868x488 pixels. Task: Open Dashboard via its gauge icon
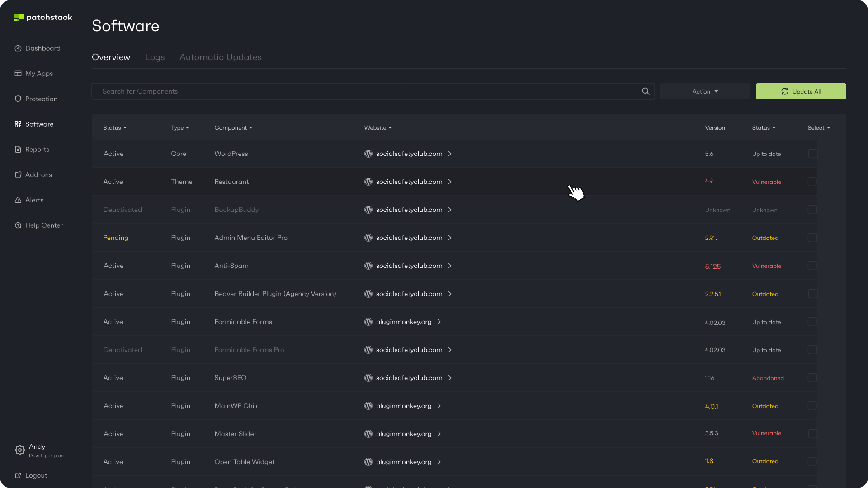18,48
